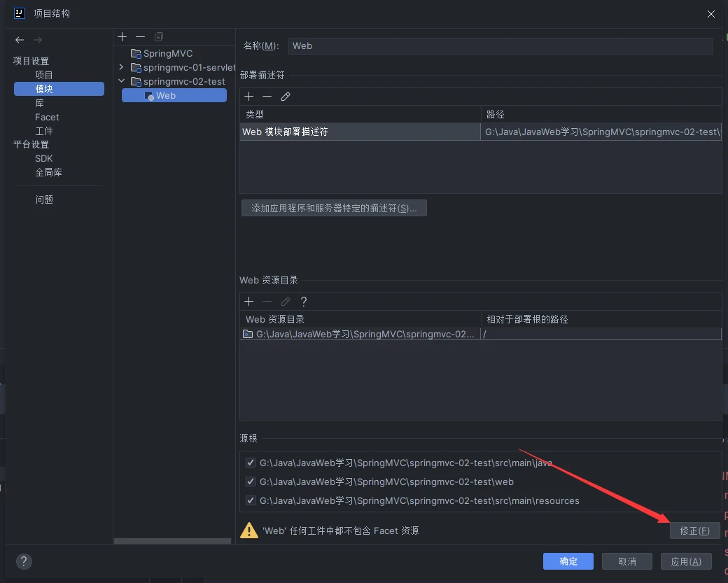Image resolution: width=728 pixels, height=583 pixels.
Task: Click 添加应用程序和服务器特定的描述符 button
Action: 334,208
